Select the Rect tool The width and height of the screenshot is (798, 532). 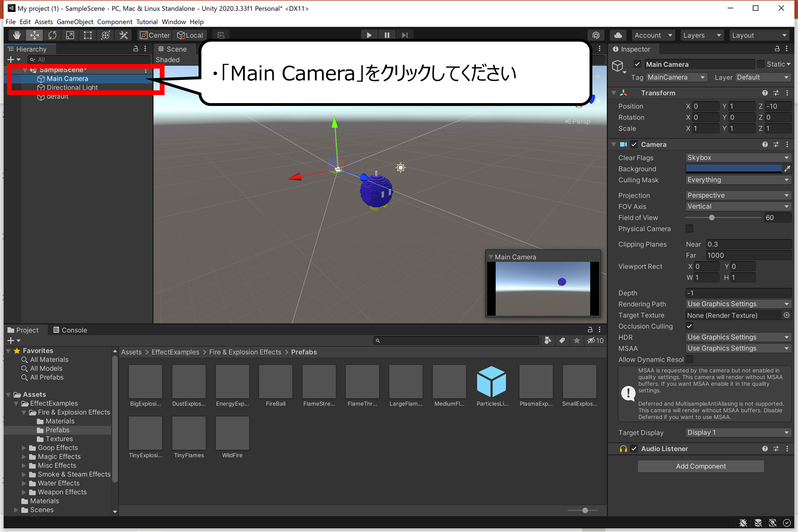pos(88,35)
